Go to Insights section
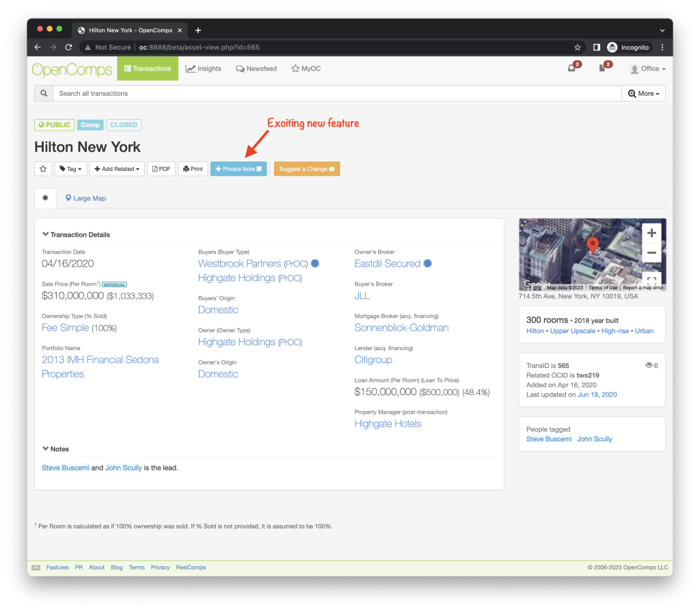Image resolution: width=700 pixels, height=612 pixels. [204, 68]
